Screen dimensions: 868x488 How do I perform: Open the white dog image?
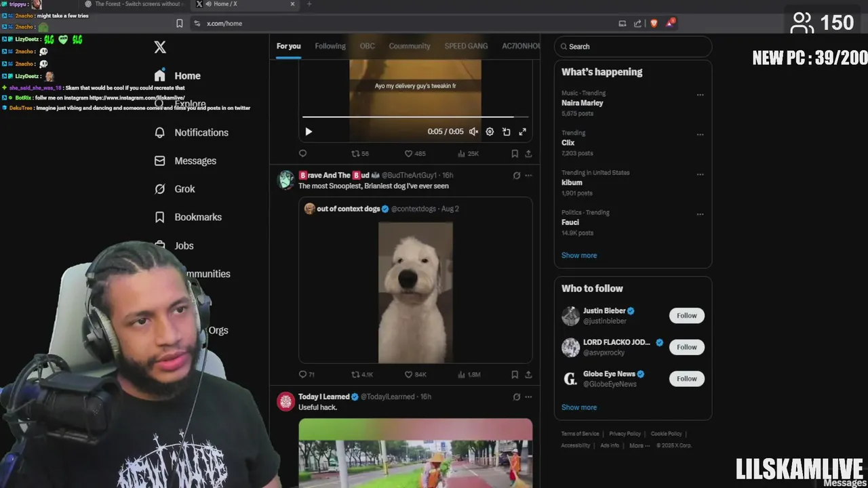pyautogui.click(x=415, y=291)
